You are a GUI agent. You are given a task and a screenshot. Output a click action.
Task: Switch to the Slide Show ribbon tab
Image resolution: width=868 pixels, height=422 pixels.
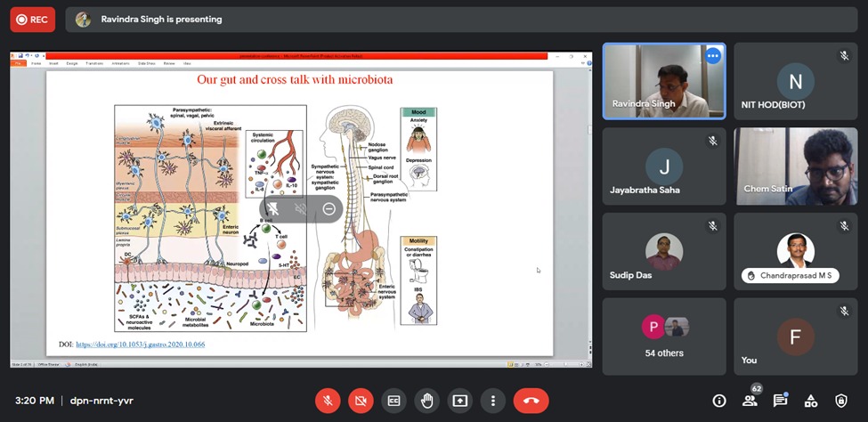coord(147,63)
